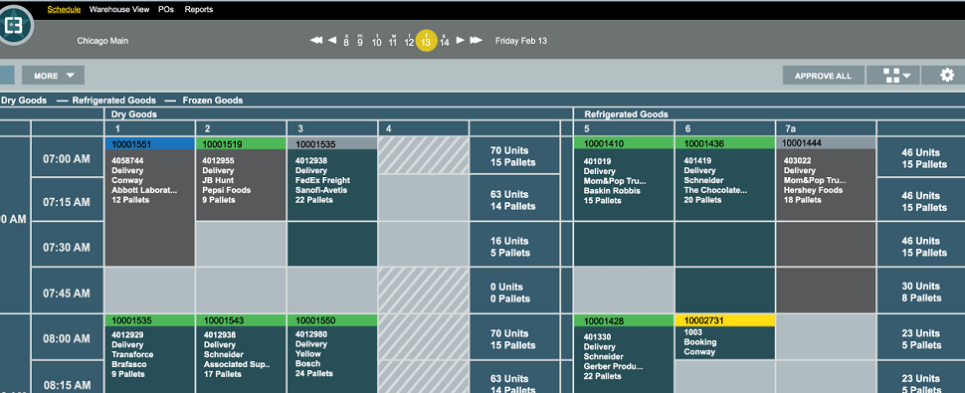Advance to next day with single-right arrow

click(x=460, y=40)
